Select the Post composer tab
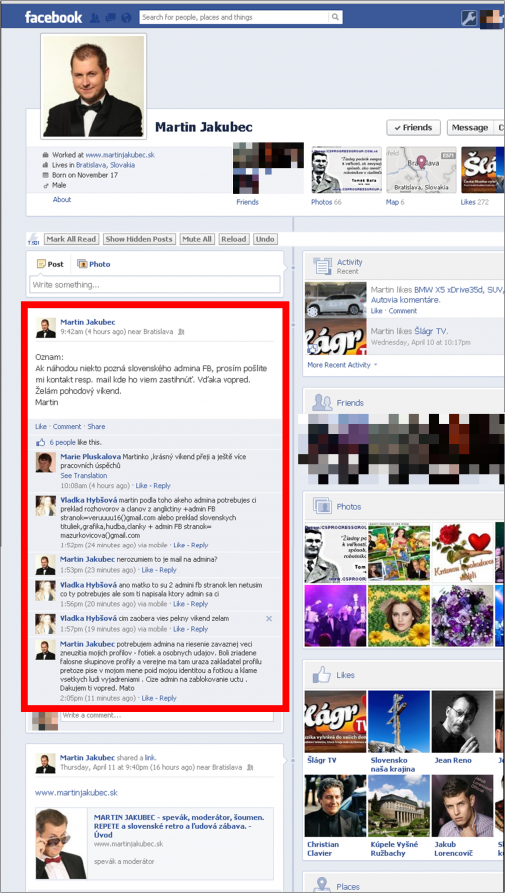The height and width of the screenshot is (893, 505). click(x=50, y=264)
